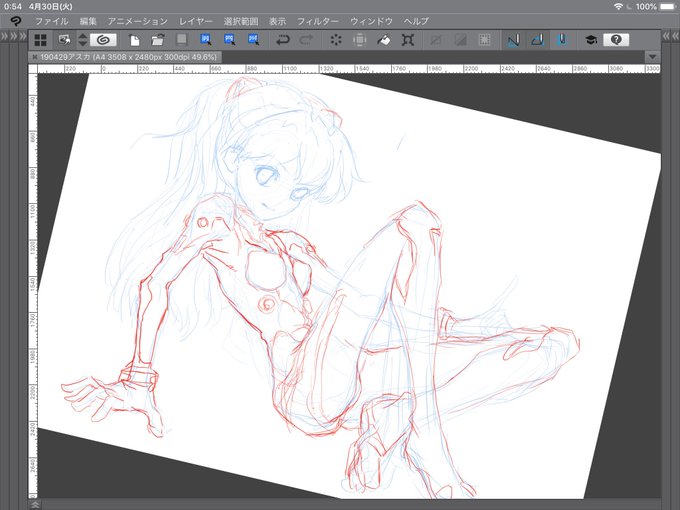Open the tutorial graduation cap icon
This screenshot has height=510, width=680.
click(x=591, y=40)
